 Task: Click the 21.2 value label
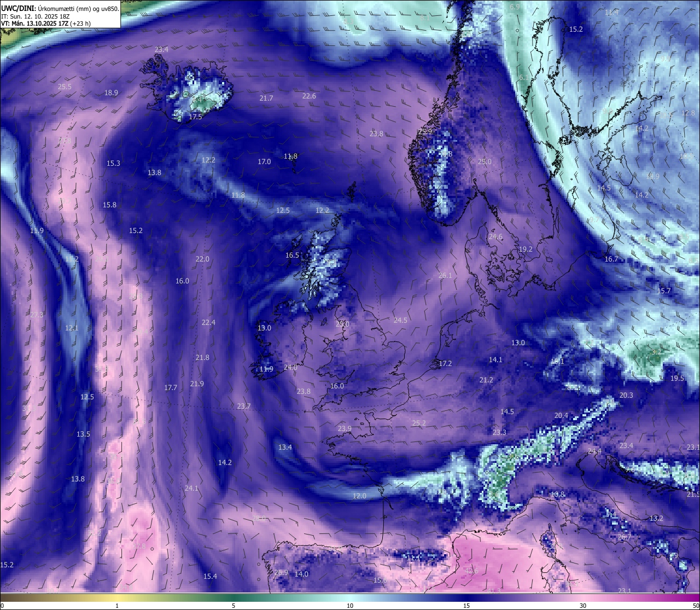(486, 380)
